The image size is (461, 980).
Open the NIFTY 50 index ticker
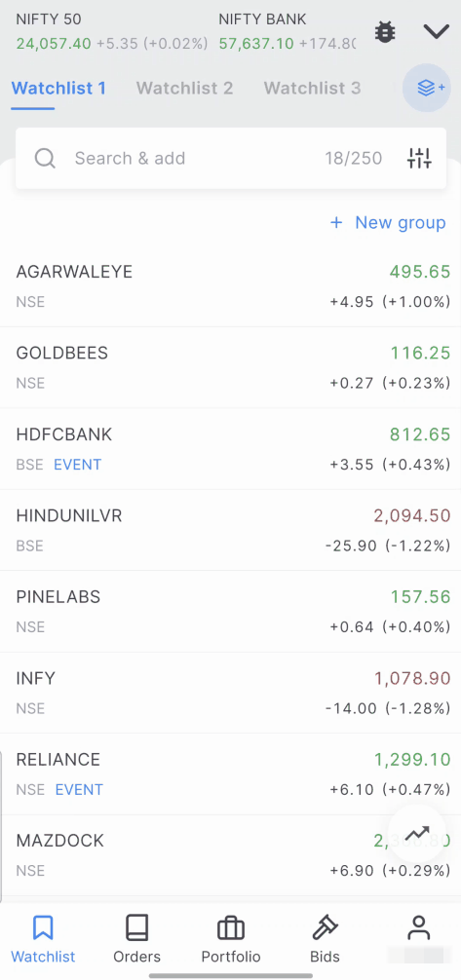tap(111, 31)
